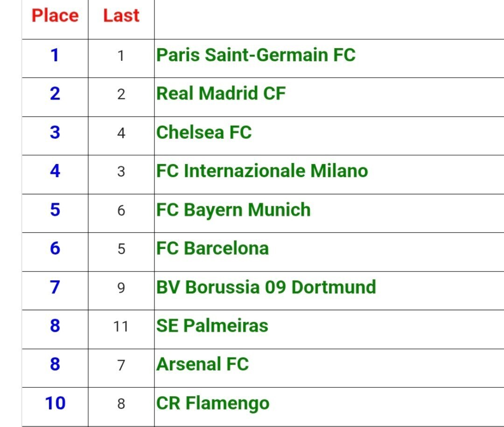Click the Place column header
The height and width of the screenshot is (427, 504).
(x=55, y=16)
